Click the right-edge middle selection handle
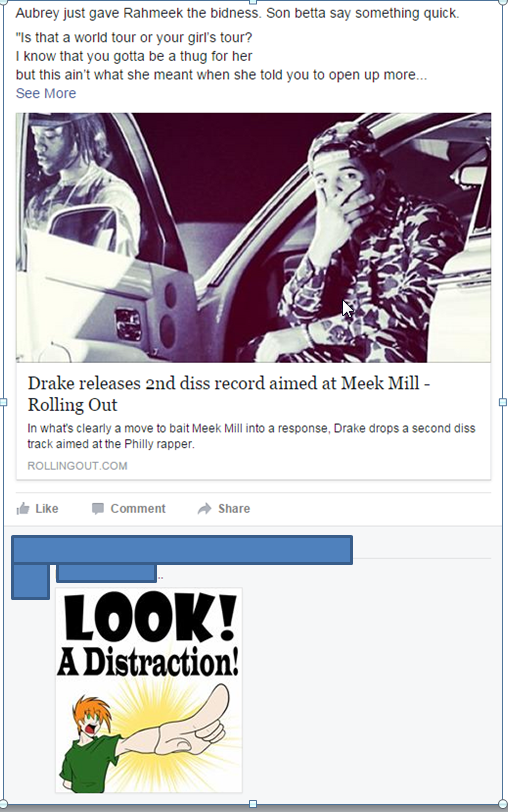 (x=503, y=402)
